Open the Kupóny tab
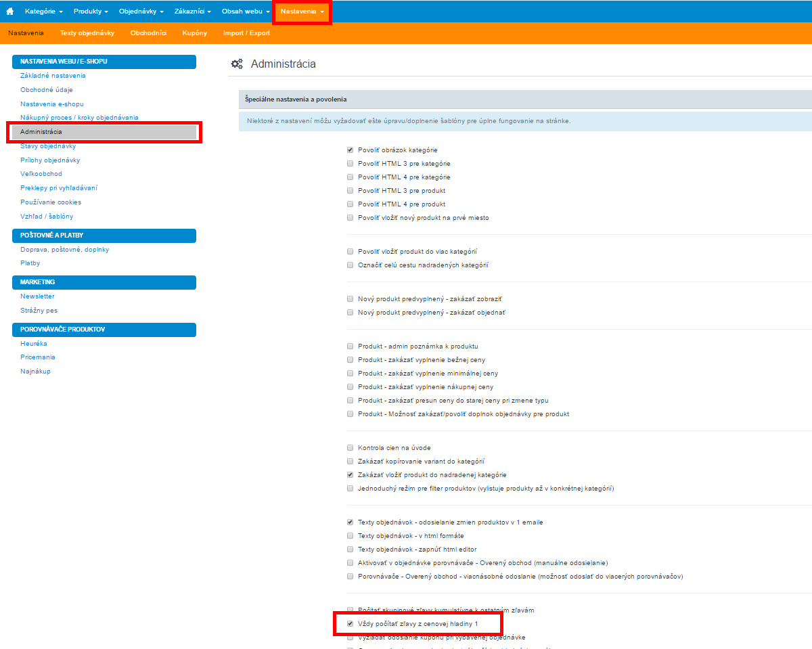 (x=195, y=32)
